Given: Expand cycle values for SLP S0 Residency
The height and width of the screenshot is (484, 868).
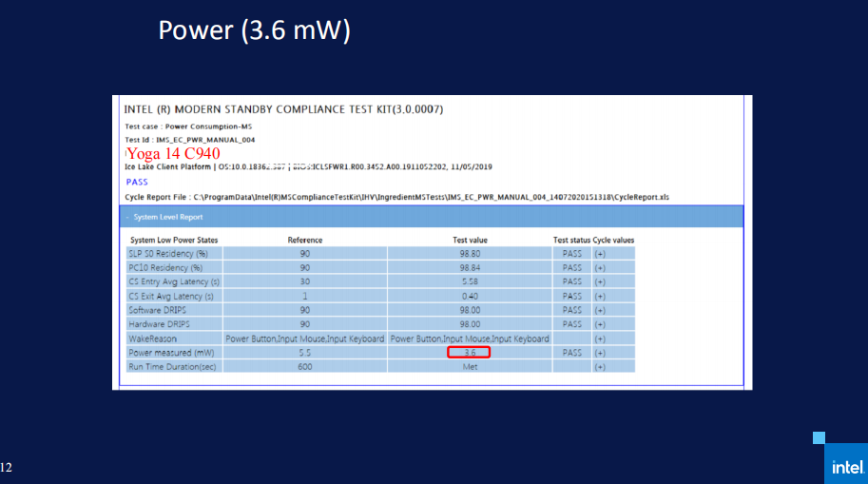Looking at the screenshot, I should [600, 254].
